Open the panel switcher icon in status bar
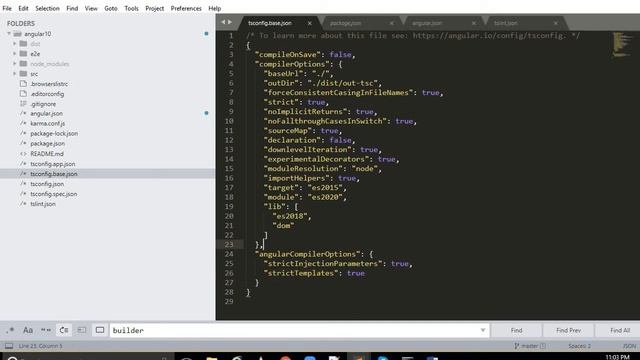640x360 pixels. 9,346
